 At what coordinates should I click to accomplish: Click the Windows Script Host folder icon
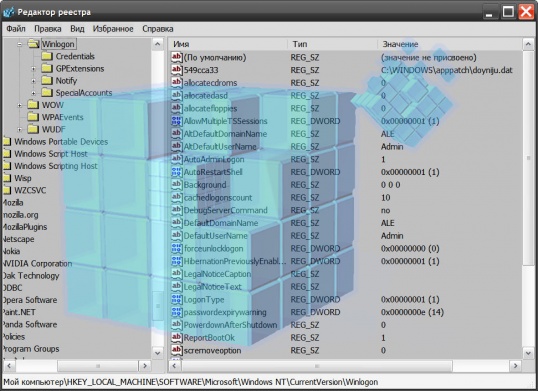[7, 154]
